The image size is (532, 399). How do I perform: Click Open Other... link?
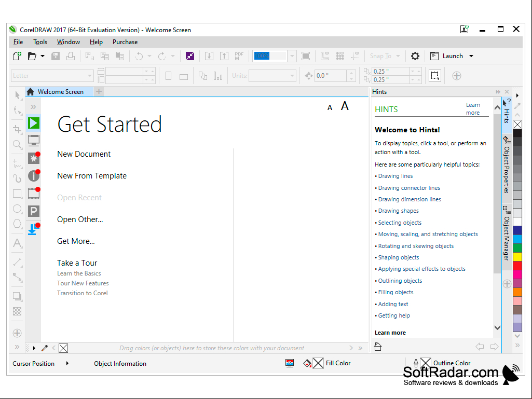[x=80, y=219]
